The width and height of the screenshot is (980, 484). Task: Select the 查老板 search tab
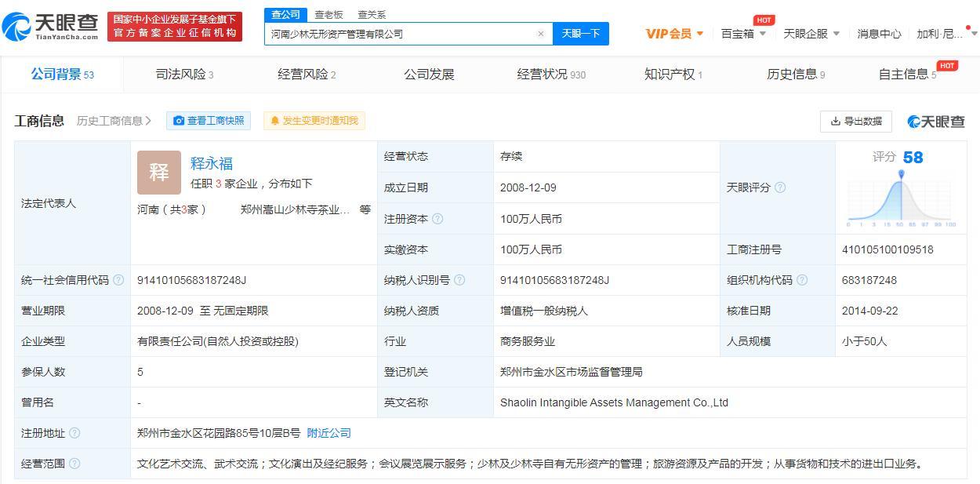(x=328, y=14)
